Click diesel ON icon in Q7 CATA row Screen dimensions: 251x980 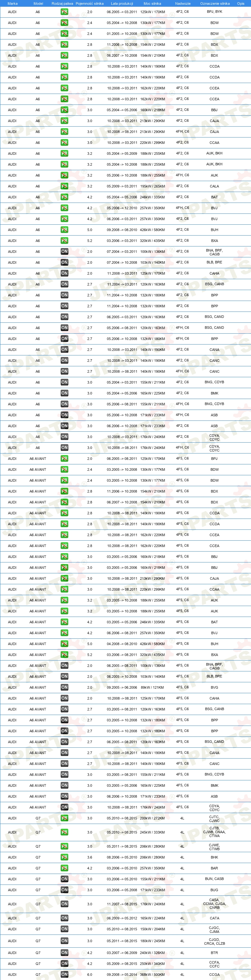65,918
